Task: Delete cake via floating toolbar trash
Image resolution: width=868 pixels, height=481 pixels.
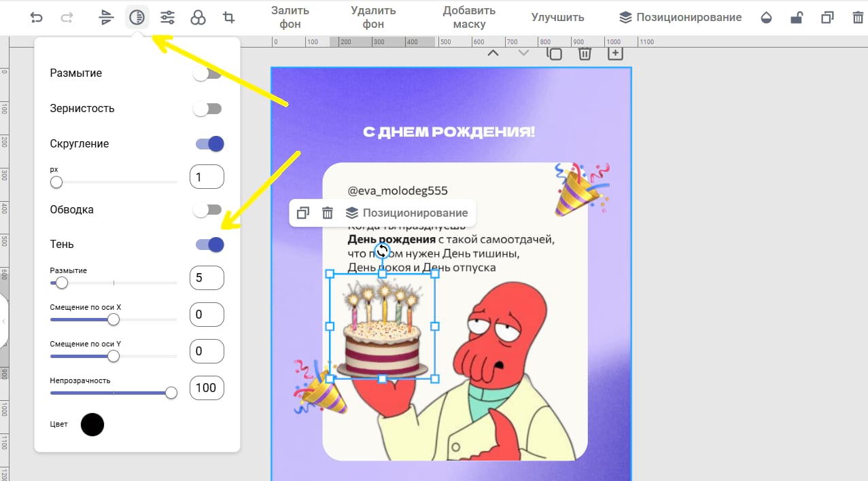Action: (328, 213)
